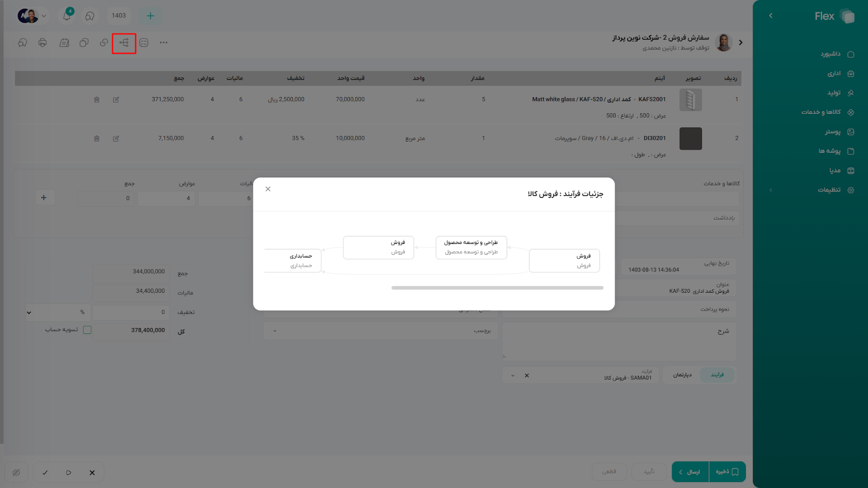Delete row 1 KAF52001 with trash icon
The image size is (868, 488).
click(x=97, y=100)
